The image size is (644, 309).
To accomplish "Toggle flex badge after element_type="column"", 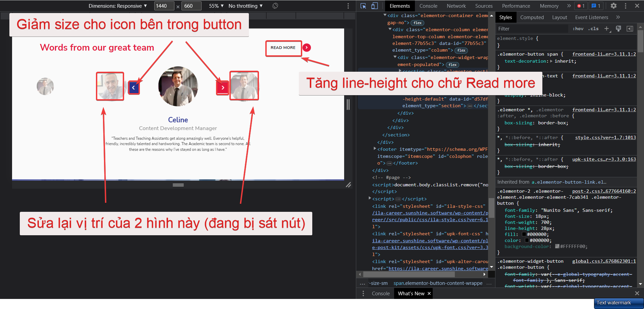I will point(462,50).
